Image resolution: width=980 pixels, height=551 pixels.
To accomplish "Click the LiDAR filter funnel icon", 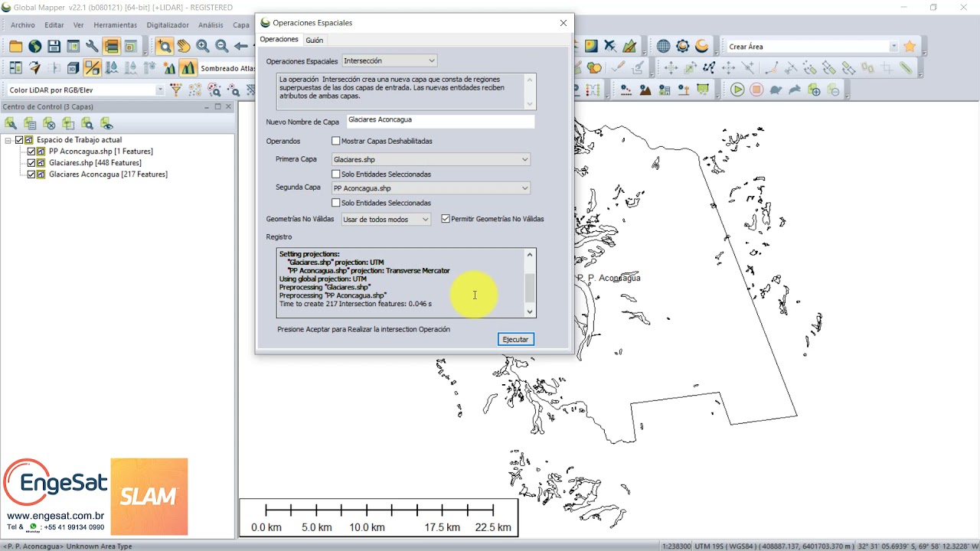I will point(176,90).
